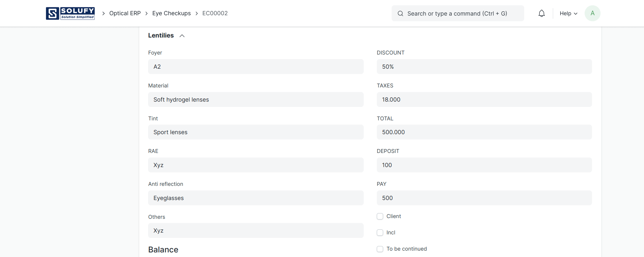
Task: Click the RAE field
Action: (x=256, y=165)
